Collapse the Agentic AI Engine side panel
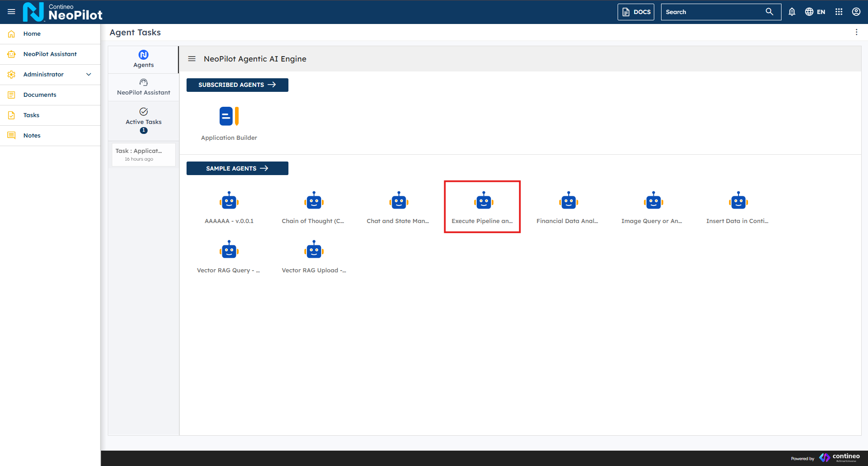 (192, 59)
